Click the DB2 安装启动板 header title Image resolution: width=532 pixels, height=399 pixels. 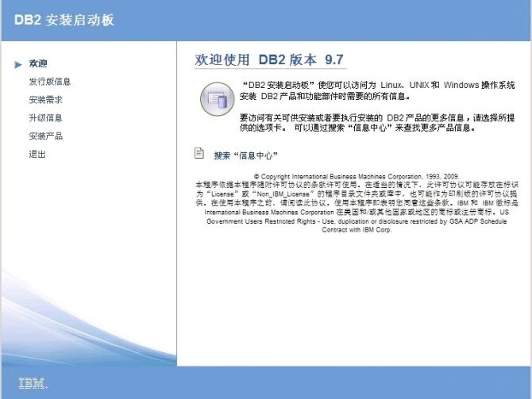point(64,20)
